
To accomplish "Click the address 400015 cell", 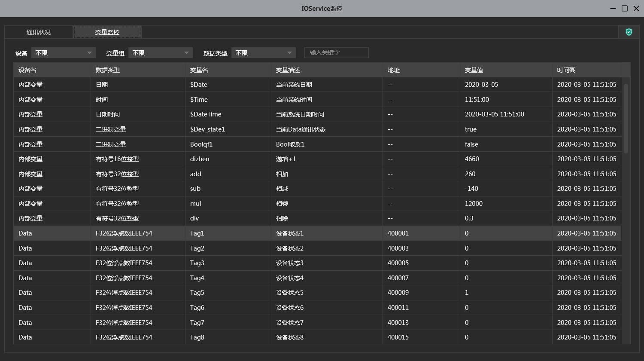I will [421, 337].
